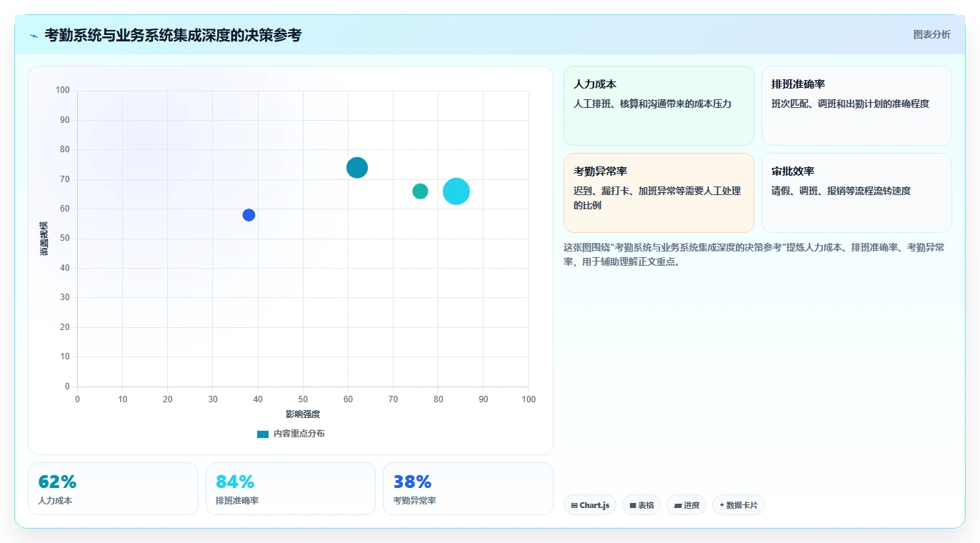Click the text 人工排班、核算和沟通带来的成本压力

point(653,104)
